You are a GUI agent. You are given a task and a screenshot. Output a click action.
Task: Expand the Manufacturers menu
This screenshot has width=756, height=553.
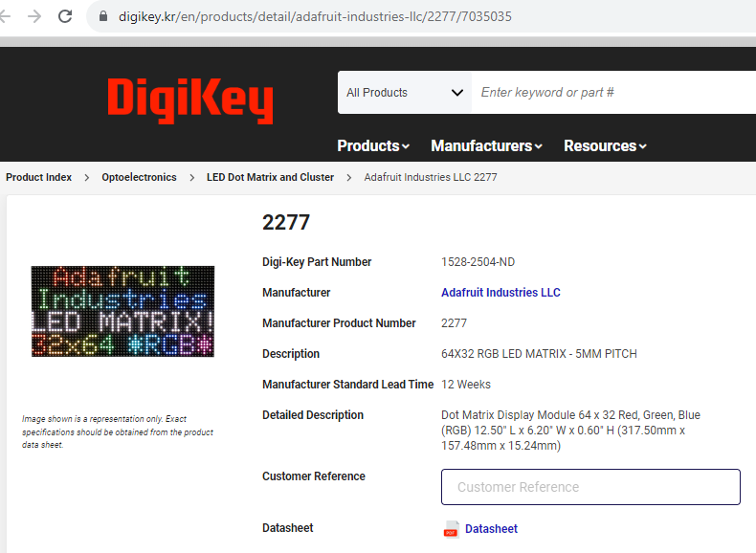pos(486,145)
